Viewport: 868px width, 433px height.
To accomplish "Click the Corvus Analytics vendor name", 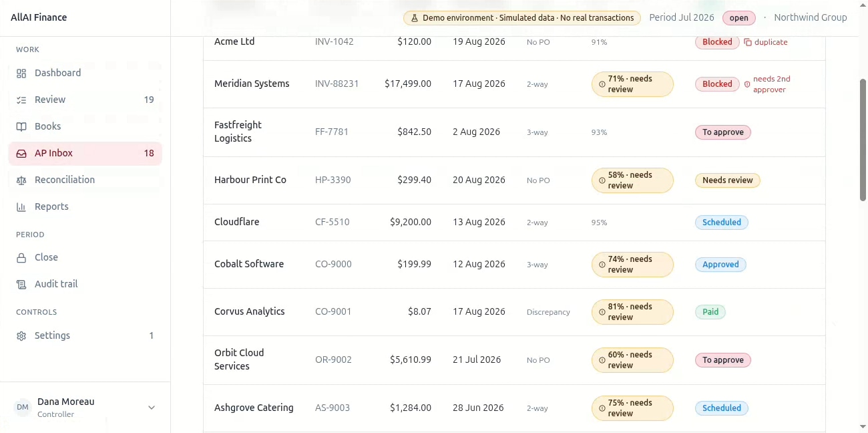I will pos(250,312).
